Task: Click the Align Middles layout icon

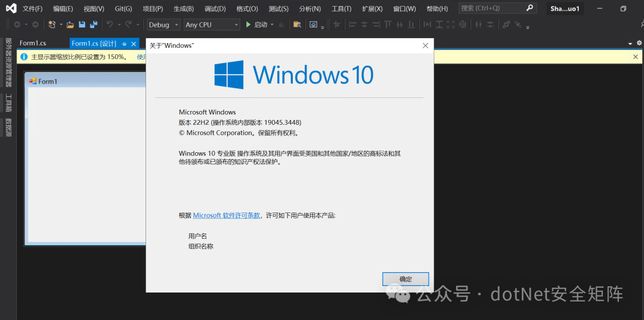Action: point(399,24)
